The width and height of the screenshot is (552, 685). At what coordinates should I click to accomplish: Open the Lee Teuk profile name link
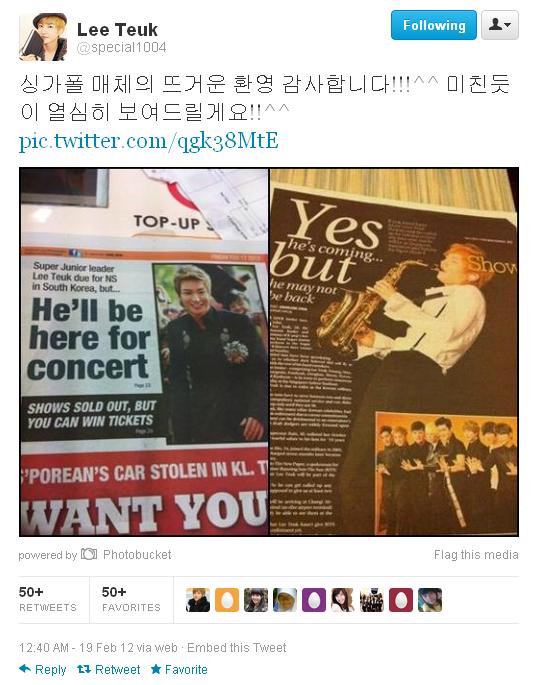(117, 30)
